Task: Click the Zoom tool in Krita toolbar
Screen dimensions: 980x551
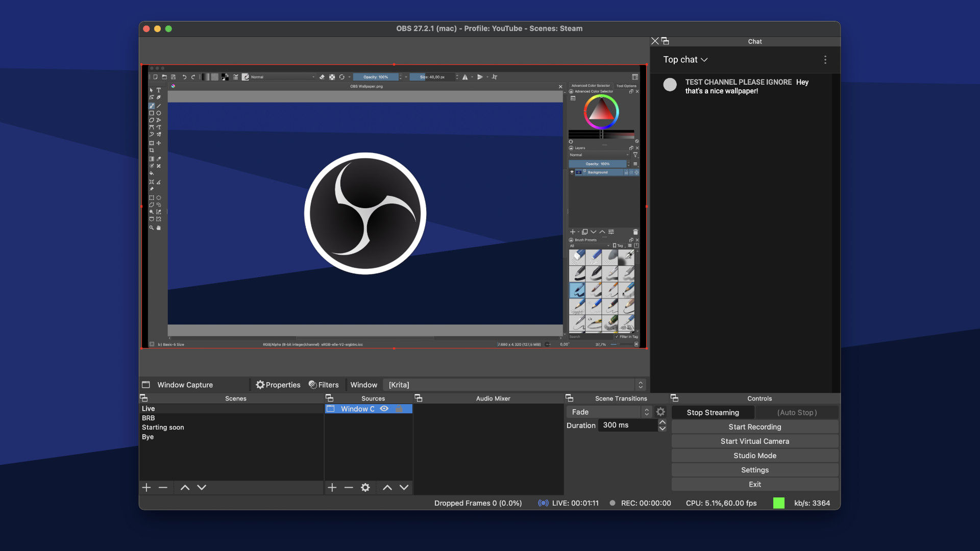Action: coord(152,228)
